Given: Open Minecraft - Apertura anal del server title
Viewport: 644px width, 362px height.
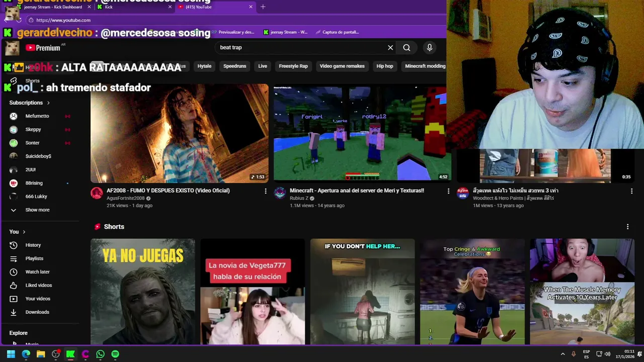Looking at the screenshot, I should click(x=357, y=191).
